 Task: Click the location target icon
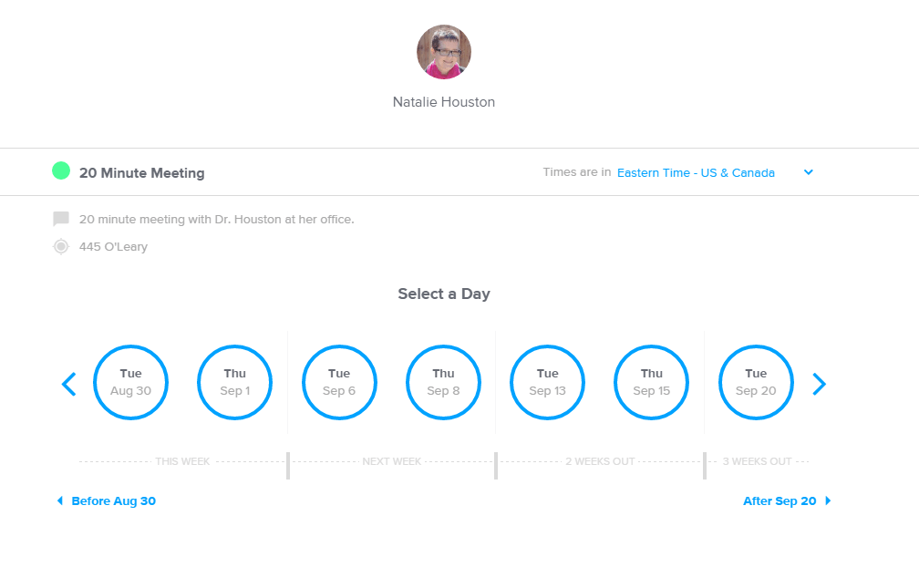pos(61,246)
